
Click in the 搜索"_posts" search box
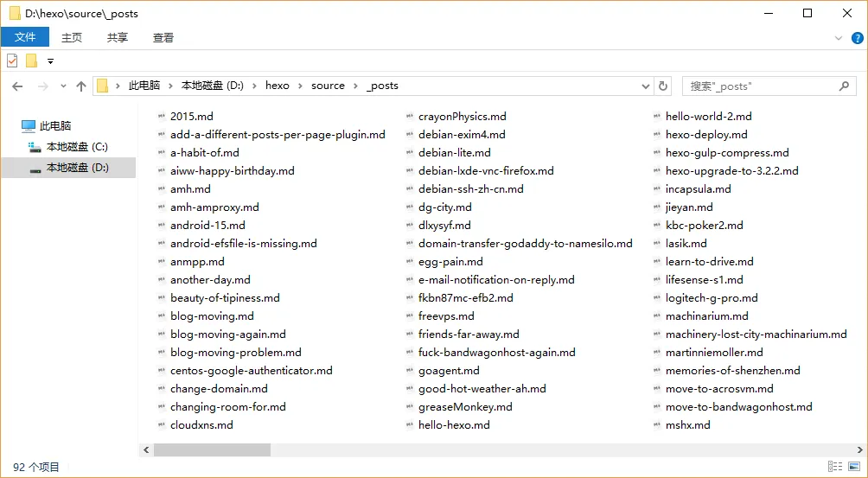click(x=761, y=86)
